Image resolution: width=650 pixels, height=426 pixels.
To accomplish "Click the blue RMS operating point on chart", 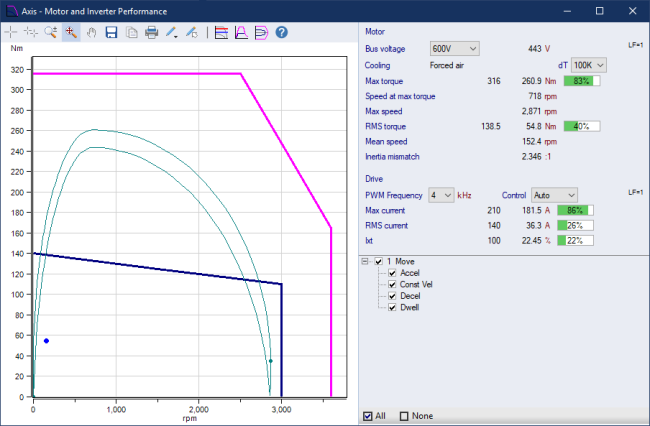I will point(46,341).
